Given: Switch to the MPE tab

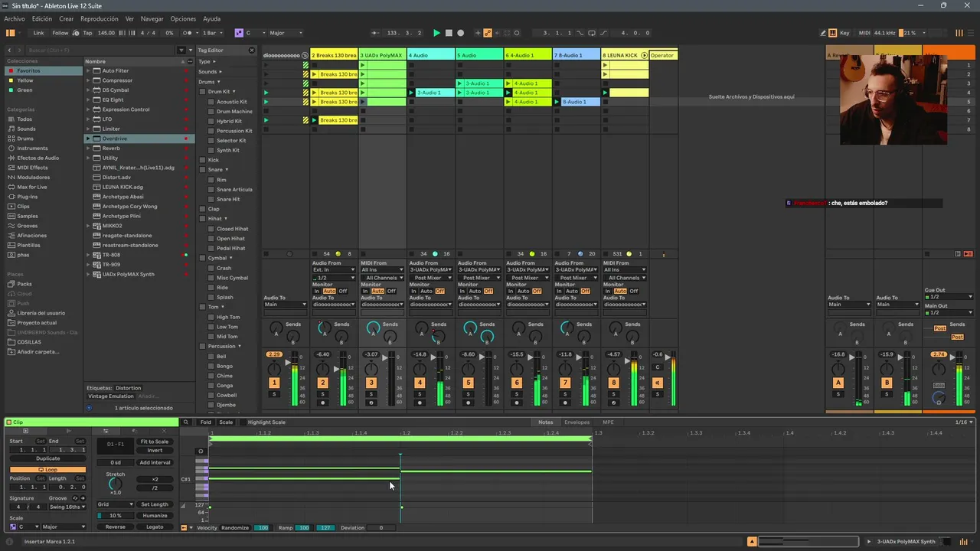Looking at the screenshot, I should click(608, 422).
